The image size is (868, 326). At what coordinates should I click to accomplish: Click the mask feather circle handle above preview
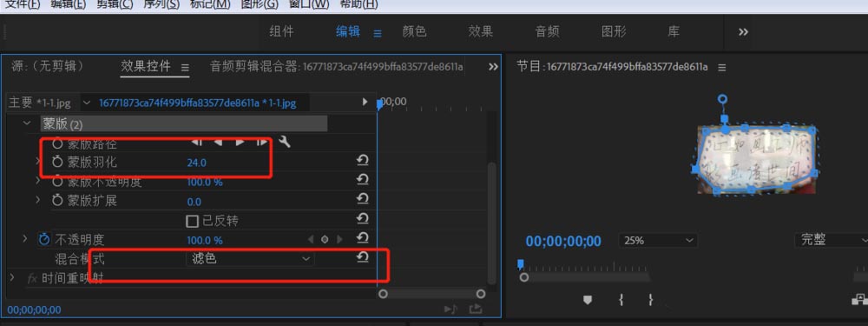722,99
